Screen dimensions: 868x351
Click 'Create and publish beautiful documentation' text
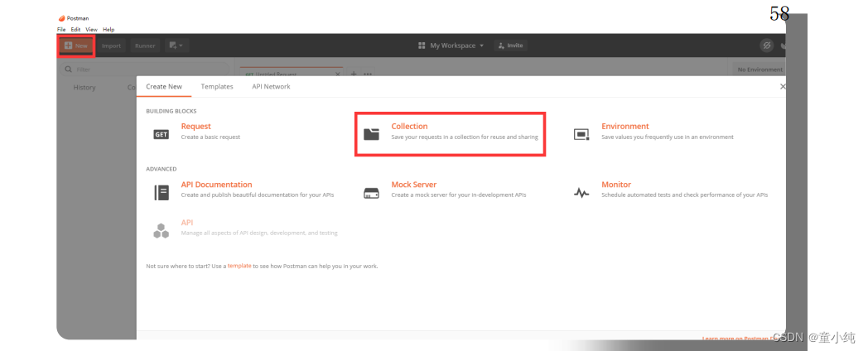tap(258, 195)
